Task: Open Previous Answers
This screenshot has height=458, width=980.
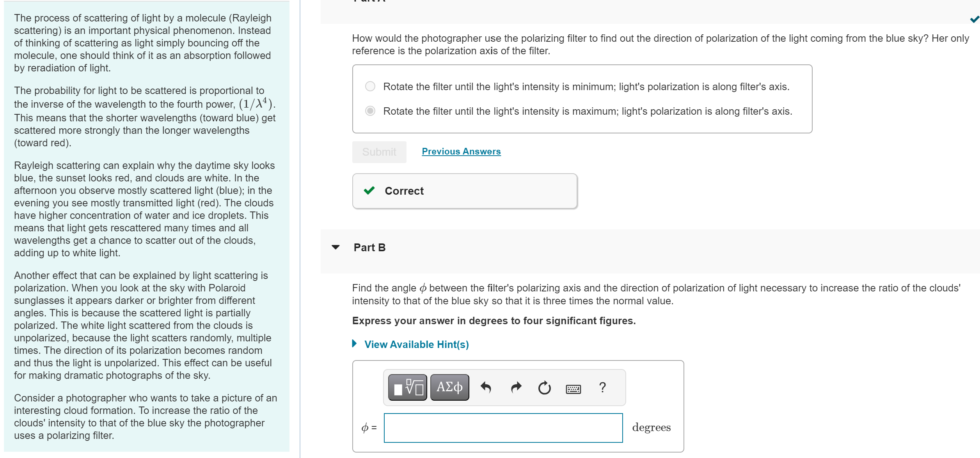Action: pos(461,151)
